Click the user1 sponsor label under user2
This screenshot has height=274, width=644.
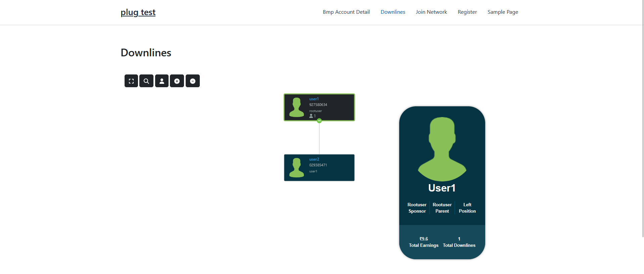click(x=313, y=171)
